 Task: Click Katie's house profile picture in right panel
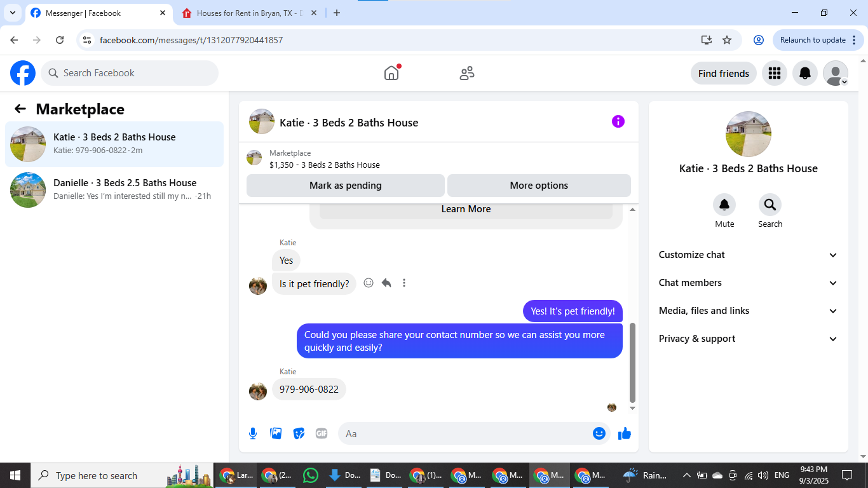click(x=749, y=134)
